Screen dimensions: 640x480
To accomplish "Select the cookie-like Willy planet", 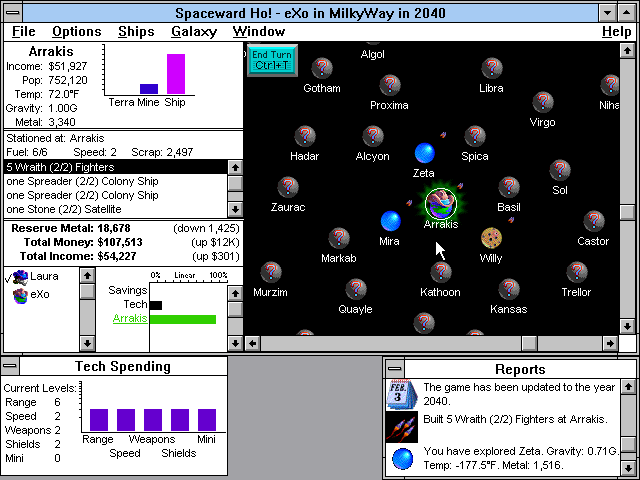I will [491, 238].
